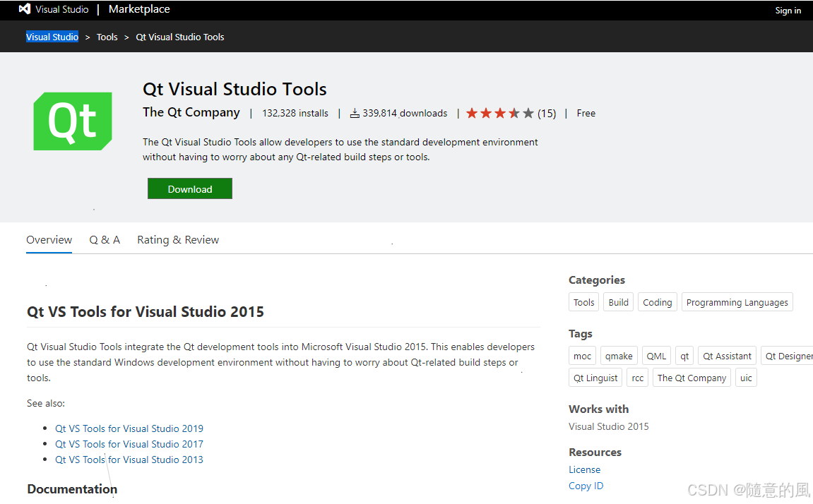The width and height of the screenshot is (813, 504).
Task: Open Marketplace from the header
Action: [139, 9]
